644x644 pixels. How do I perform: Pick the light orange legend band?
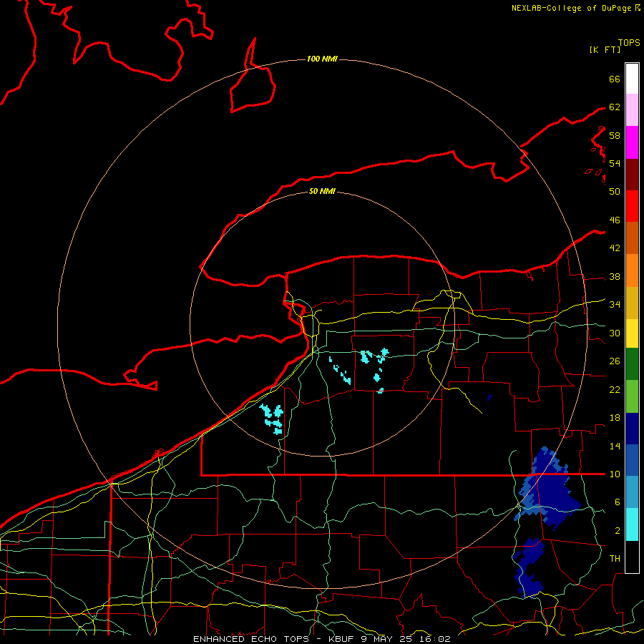tap(632, 270)
